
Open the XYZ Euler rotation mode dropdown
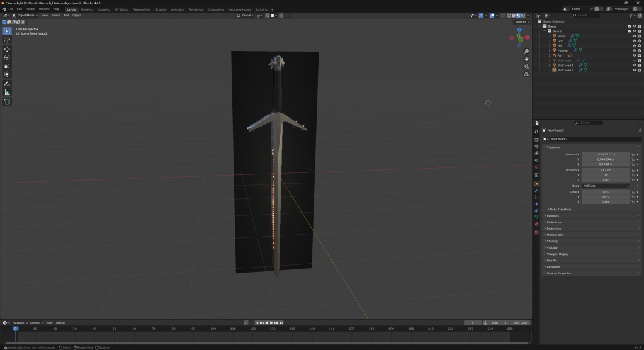pyautogui.click(x=606, y=186)
